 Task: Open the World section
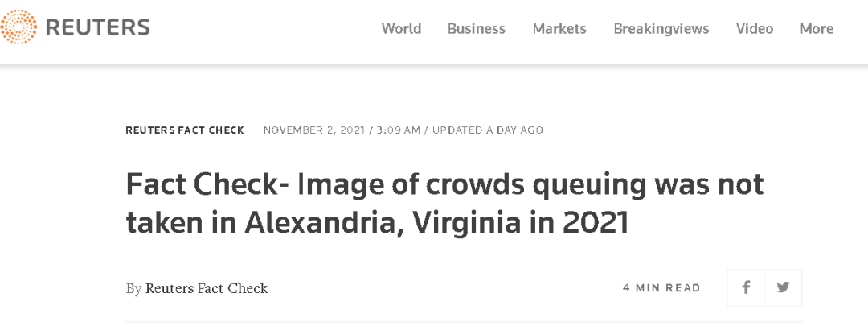pyautogui.click(x=401, y=29)
